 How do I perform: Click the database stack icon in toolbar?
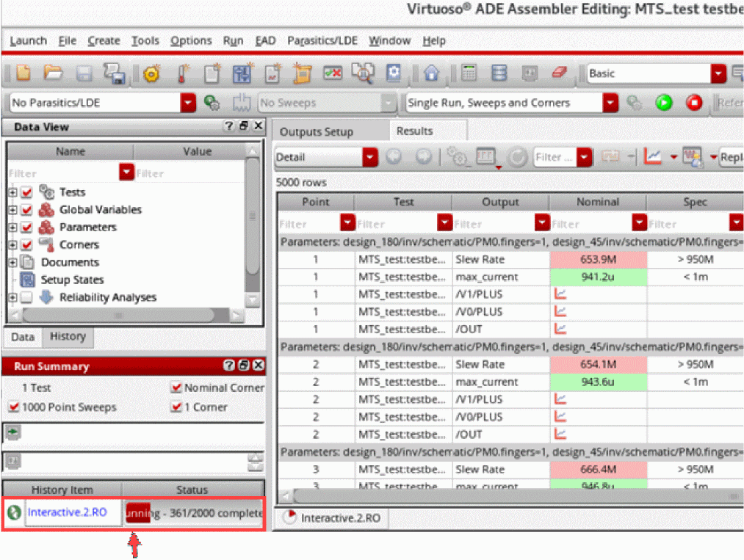[x=499, y=73]
